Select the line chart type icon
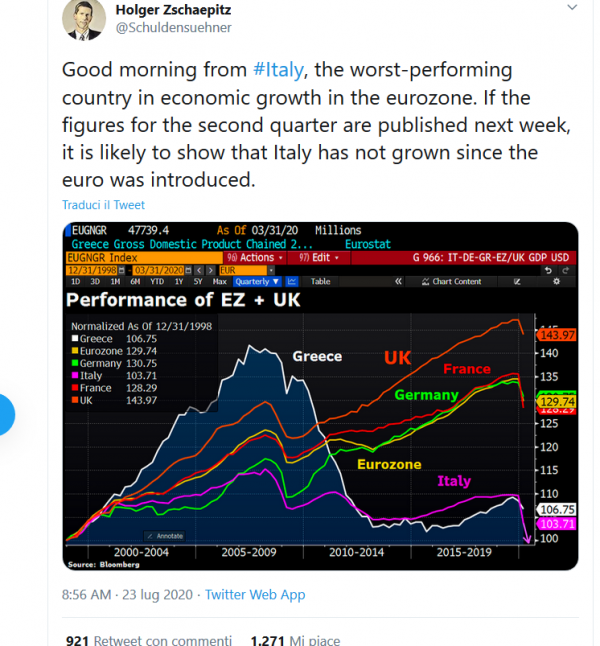 click(x=292, y=281)
